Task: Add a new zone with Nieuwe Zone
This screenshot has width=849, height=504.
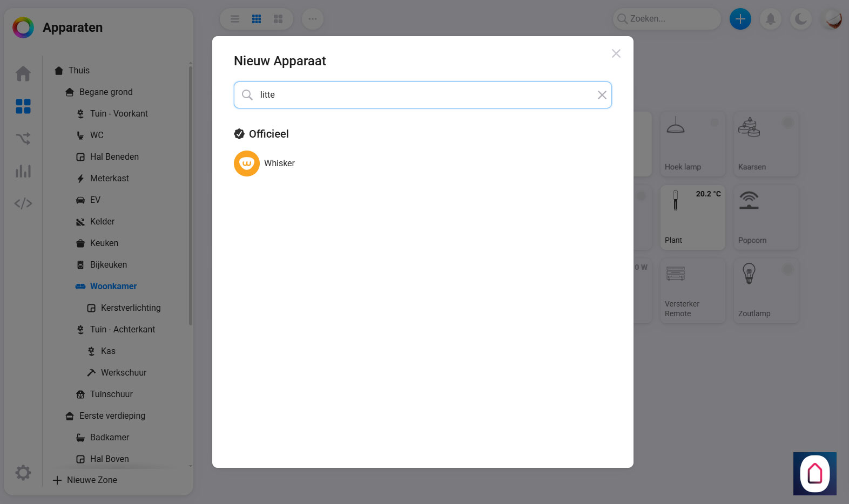Action: tap(85, 480)
